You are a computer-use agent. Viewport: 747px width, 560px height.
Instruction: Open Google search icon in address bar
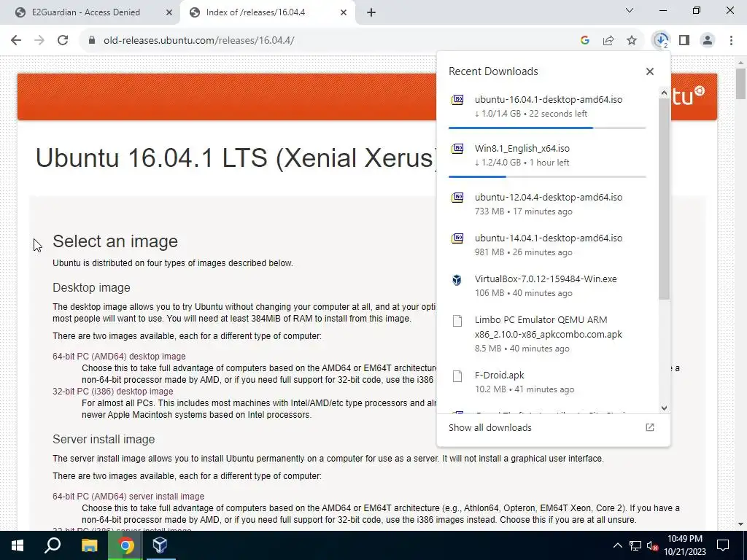pyautogui.click(x=585, y=41)
